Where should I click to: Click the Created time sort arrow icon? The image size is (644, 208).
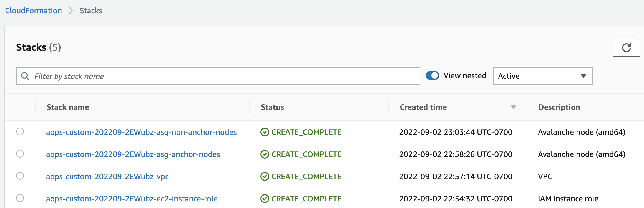(513, 107)
